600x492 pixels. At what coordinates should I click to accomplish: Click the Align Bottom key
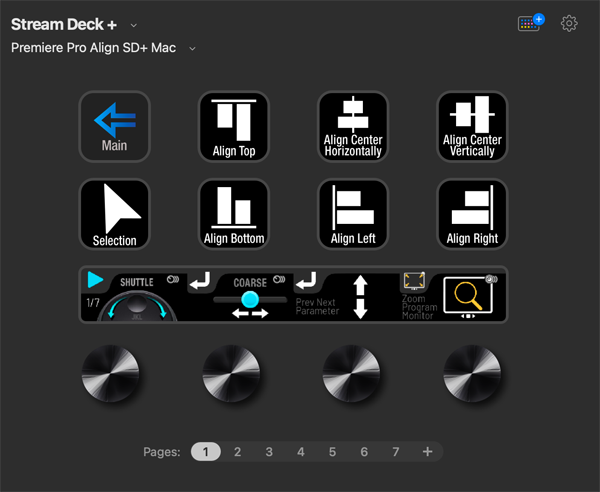(x=234, y=214)
